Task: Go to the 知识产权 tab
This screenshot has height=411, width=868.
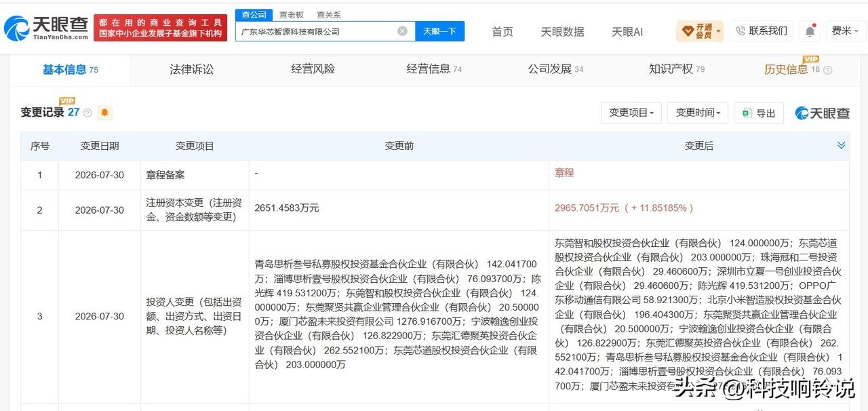Action: (x=677, y=69)
